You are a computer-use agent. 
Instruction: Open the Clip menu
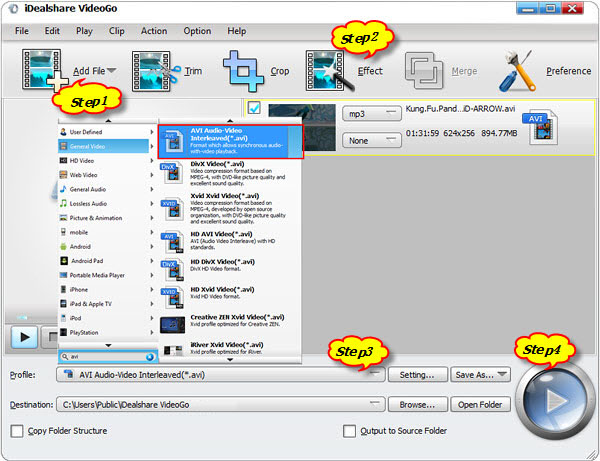[x=117, y=31]
